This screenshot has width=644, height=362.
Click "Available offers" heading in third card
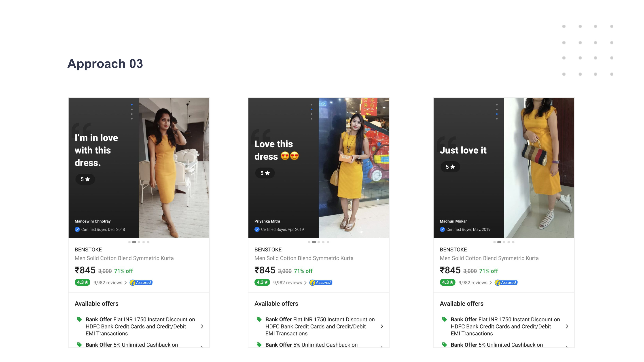[462, 303]
